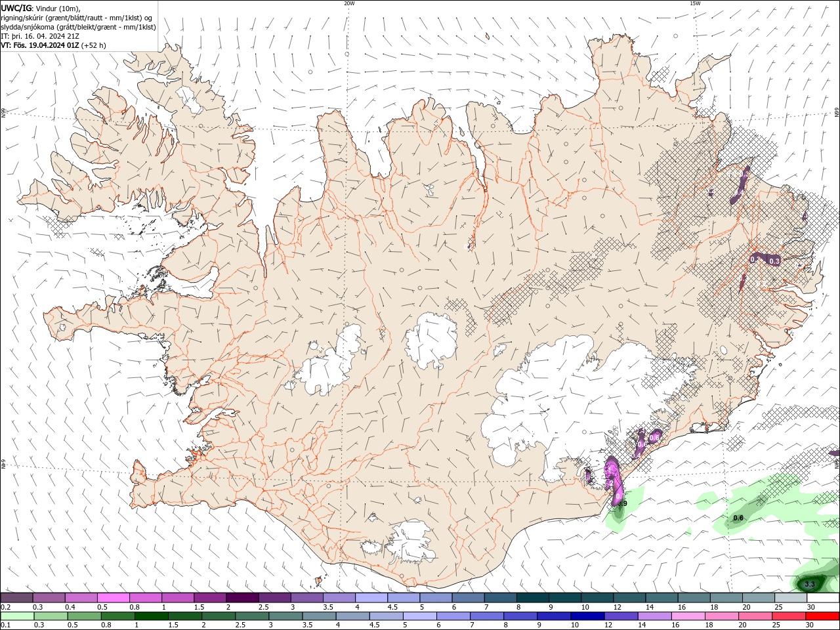Click the UWC/IG title text
This screenshot has height=630, width=840.
(15, 8)
